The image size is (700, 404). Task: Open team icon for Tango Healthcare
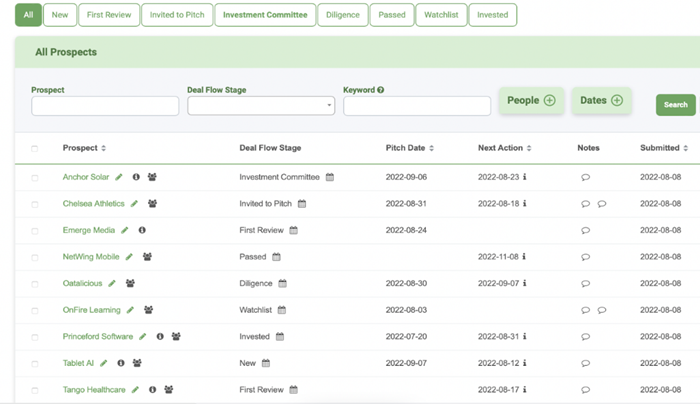click(x=169, y=390)
